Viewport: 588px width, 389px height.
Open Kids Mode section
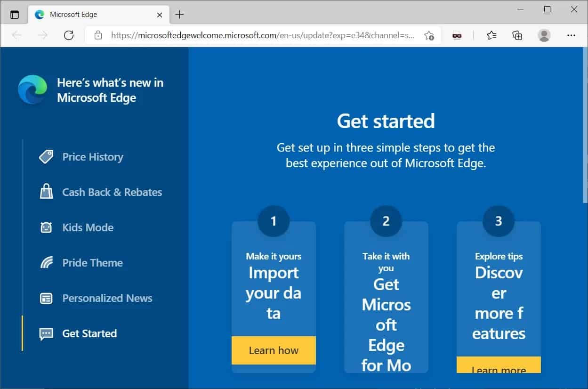[x=88, y=227]
